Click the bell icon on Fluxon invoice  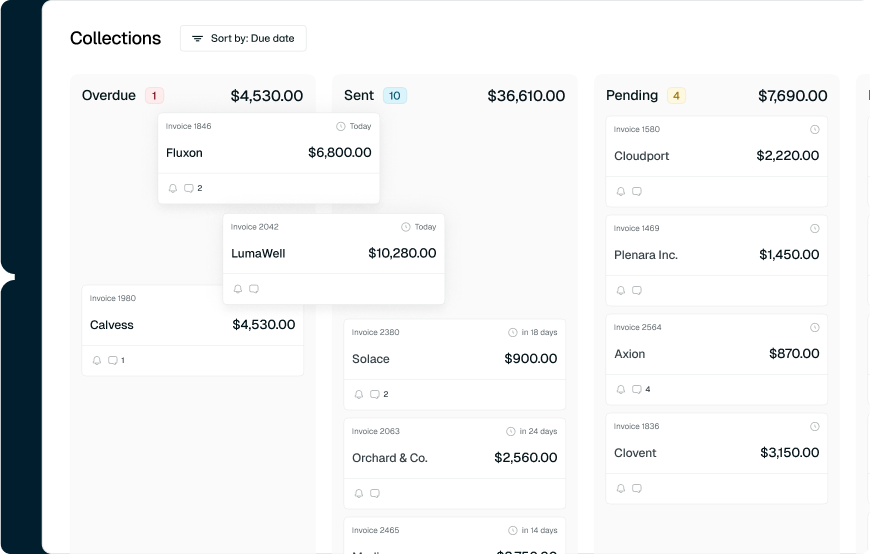[x=173, y=188]
